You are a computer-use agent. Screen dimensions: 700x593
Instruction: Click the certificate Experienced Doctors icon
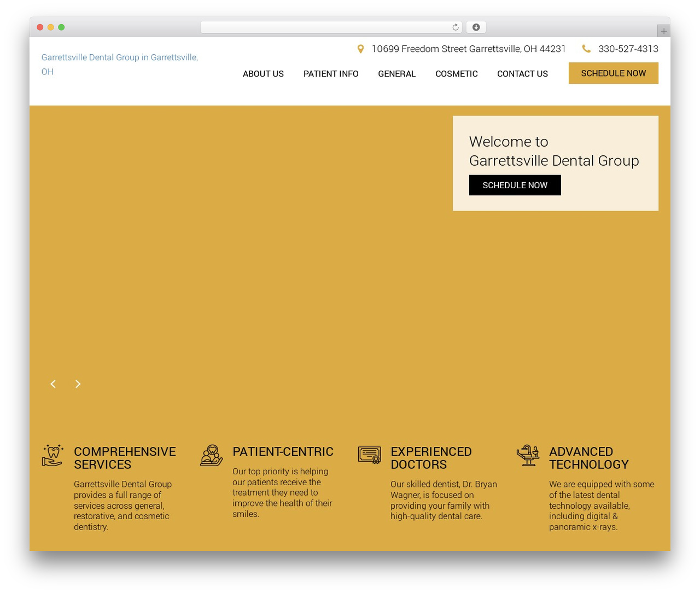[x=369, y=455]
